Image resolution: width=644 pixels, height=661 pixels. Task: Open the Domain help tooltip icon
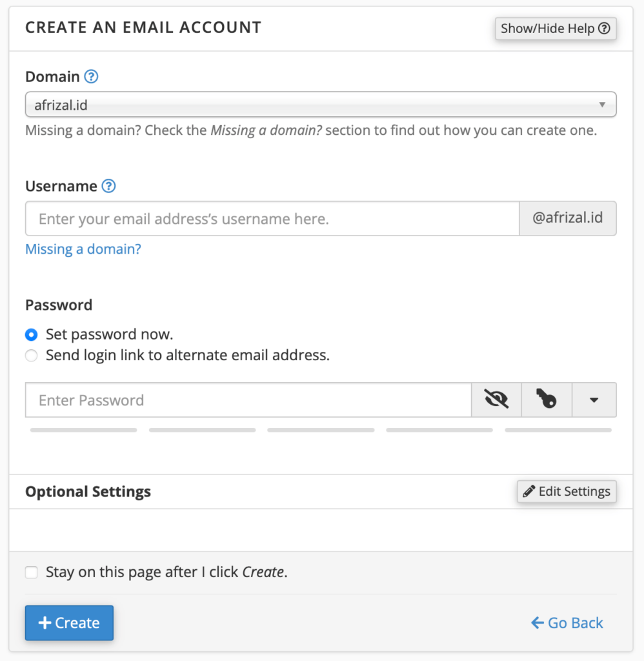tap(92, 76)
